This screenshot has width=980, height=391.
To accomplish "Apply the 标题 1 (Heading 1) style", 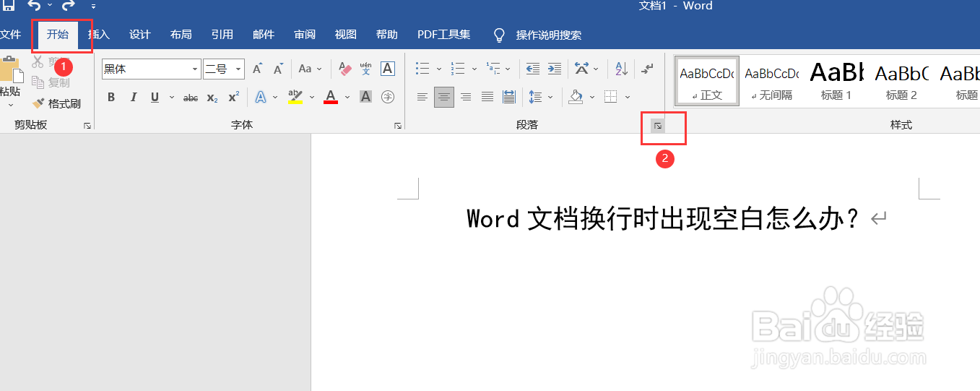I will point(836,81).
